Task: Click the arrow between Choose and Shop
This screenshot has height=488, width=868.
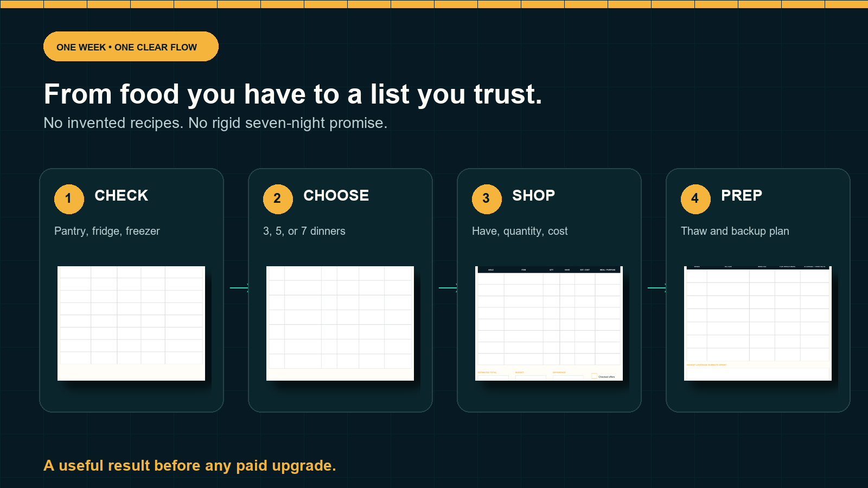Action: (448, 287)
